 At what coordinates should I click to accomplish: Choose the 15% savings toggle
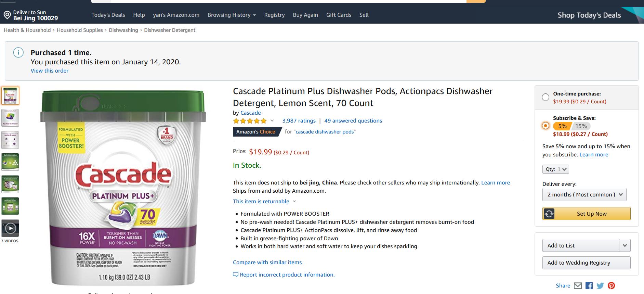(581, 126)
